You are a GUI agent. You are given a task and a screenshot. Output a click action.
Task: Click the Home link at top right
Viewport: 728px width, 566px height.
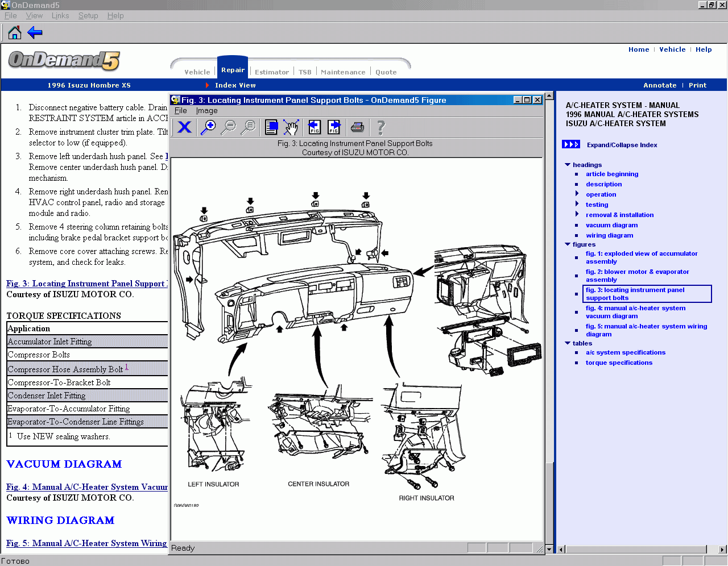[639, 49]
